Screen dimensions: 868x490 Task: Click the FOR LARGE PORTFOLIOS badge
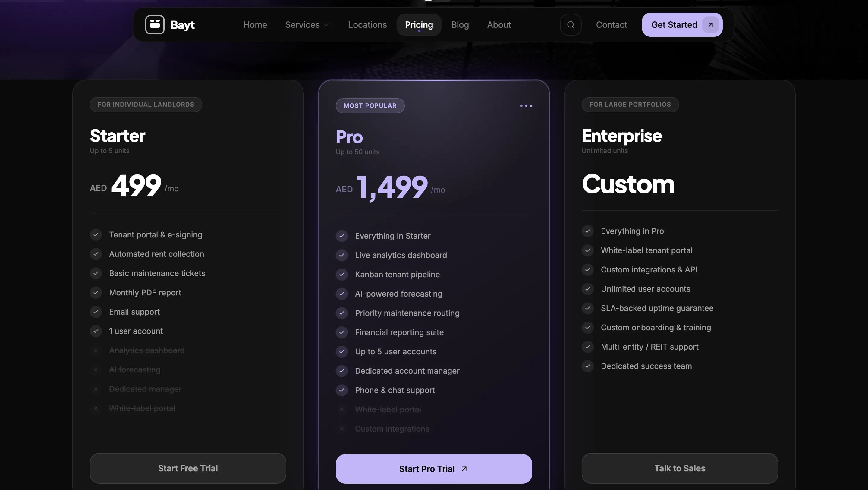(x=630, y=105)
